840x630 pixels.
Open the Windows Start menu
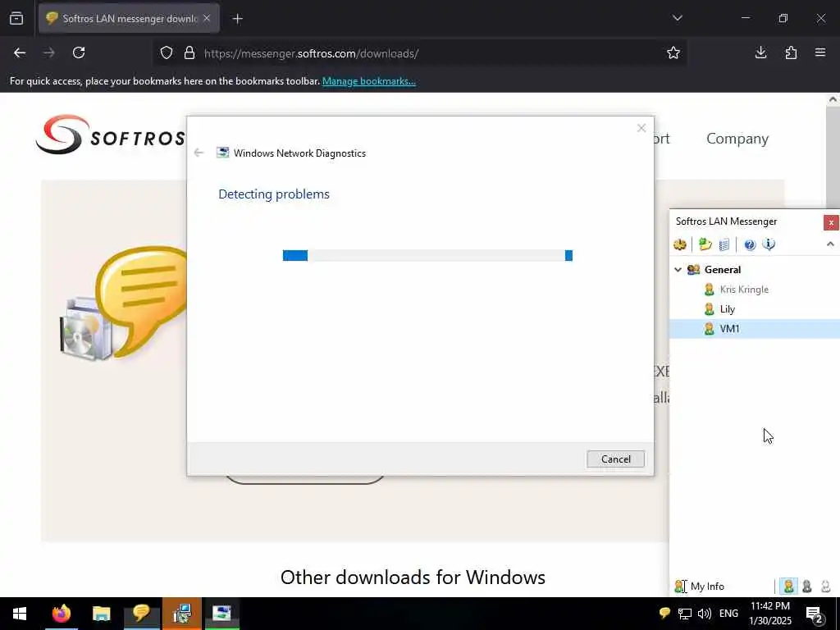[x=20, y=614]
